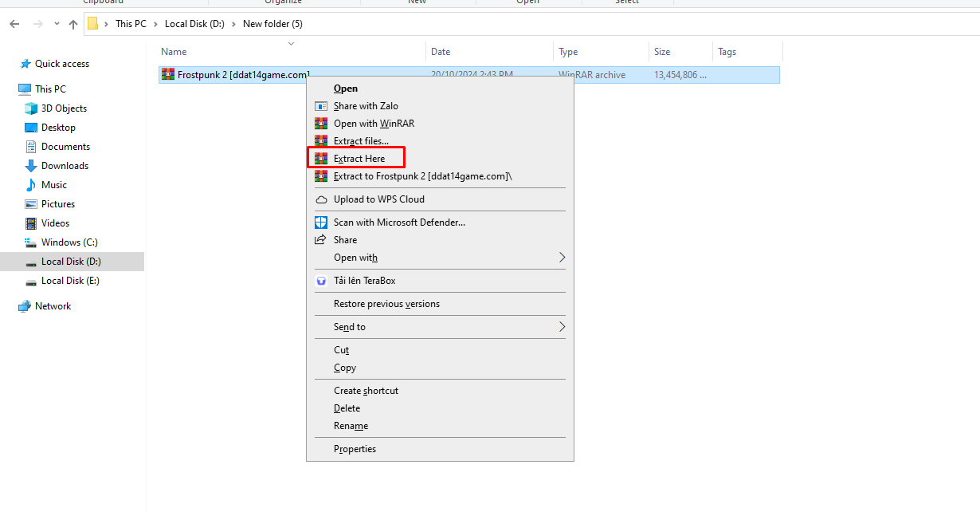Image resolution: width=980 pixels, height=512 pixels.
Task: Open Network in navigation pane
Action: [x=53, y=306]
